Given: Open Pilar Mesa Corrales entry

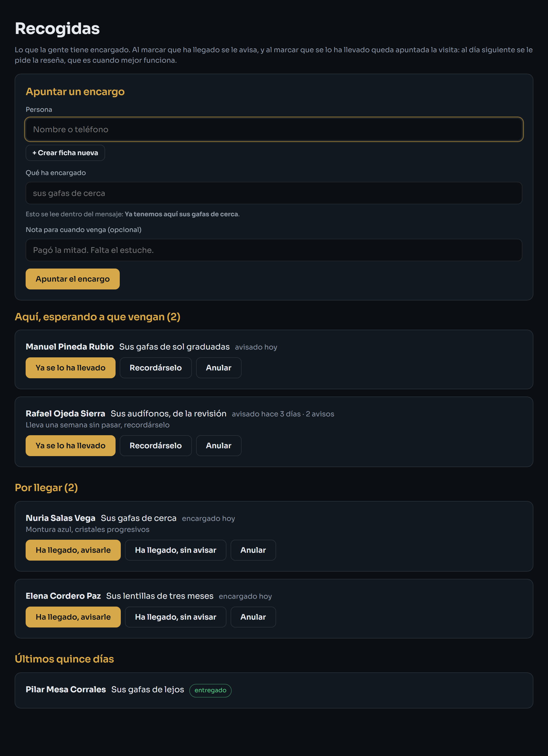Looking at the screenshot, I should [x=274, y=690].
